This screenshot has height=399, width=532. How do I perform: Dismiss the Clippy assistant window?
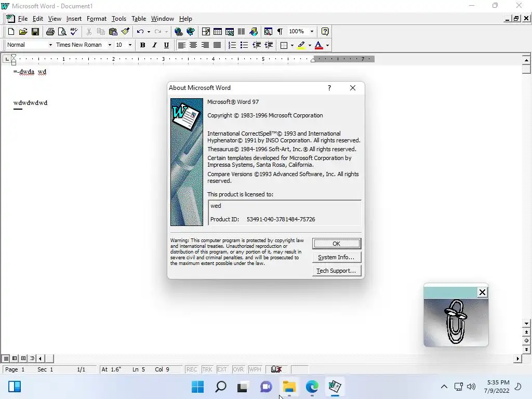coord(482,292)
